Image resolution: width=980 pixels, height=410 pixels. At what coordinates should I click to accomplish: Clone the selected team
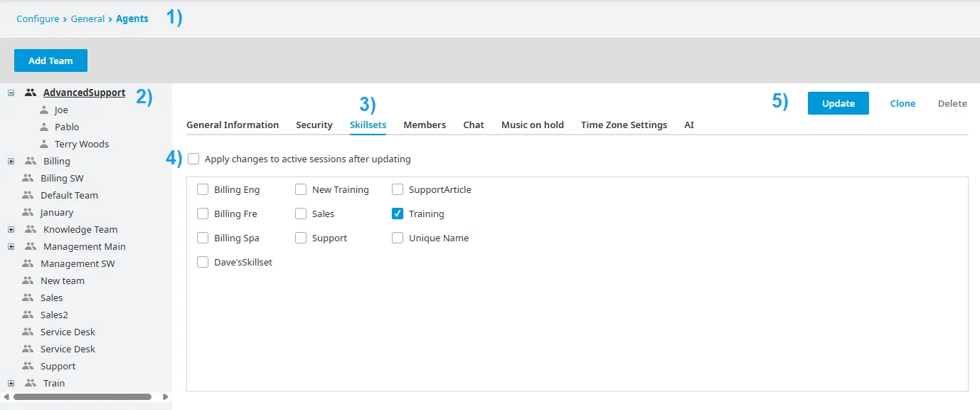902,104
